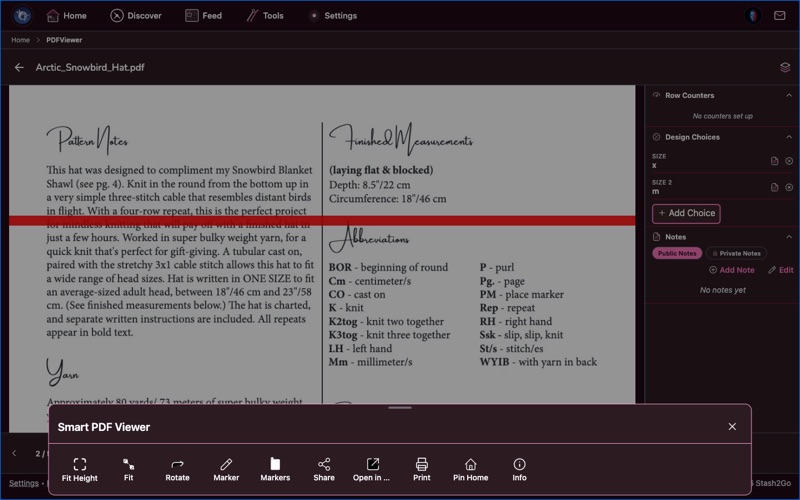Click the PDFViewer breadcrumb
This screenshot has height=500, width=800.
(x=64, y=40)
